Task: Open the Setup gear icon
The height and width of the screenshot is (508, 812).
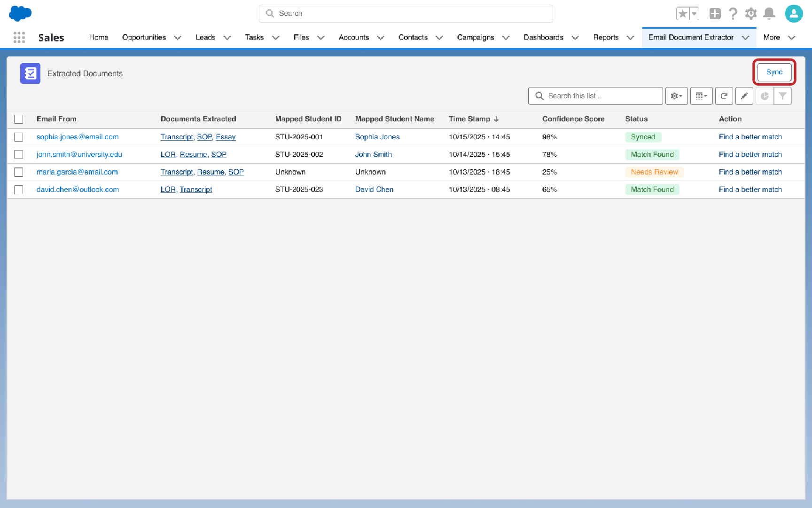Action: pos(751,14)
